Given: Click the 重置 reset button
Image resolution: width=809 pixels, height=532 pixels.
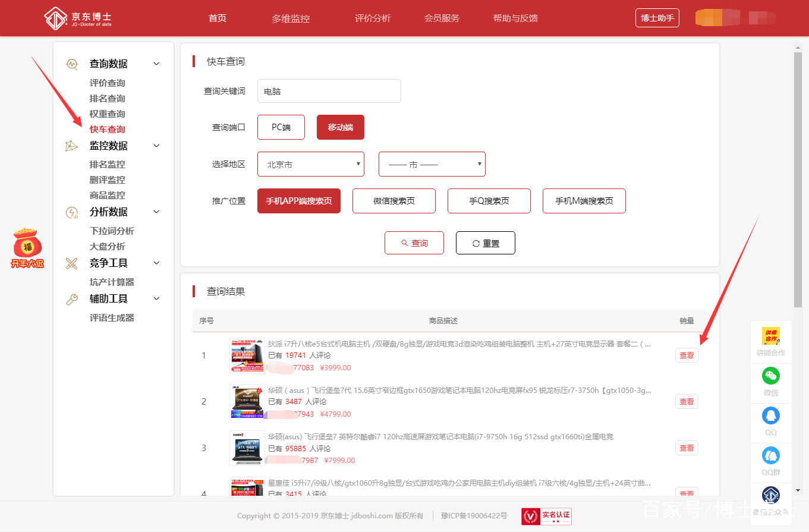Looking at the screenshot, I should [x=486, y=243].
